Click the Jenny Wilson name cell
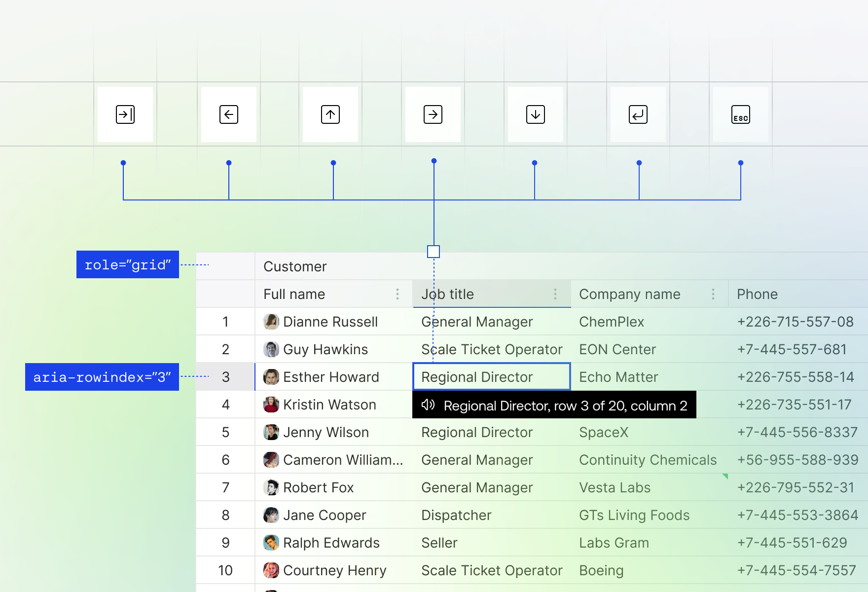Viewport: 868px width, 592px height. 334,432
